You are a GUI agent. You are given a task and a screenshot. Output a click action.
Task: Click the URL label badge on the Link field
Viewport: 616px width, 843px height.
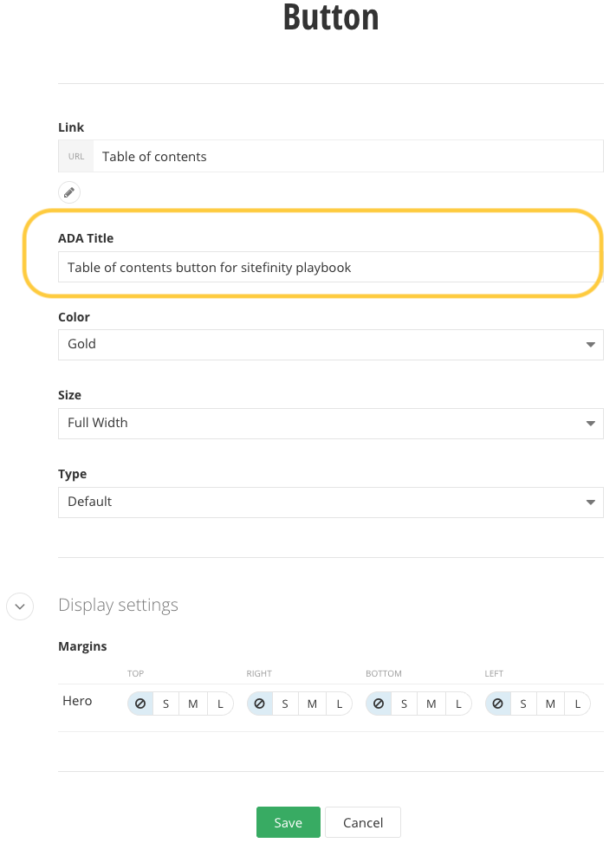75,156
